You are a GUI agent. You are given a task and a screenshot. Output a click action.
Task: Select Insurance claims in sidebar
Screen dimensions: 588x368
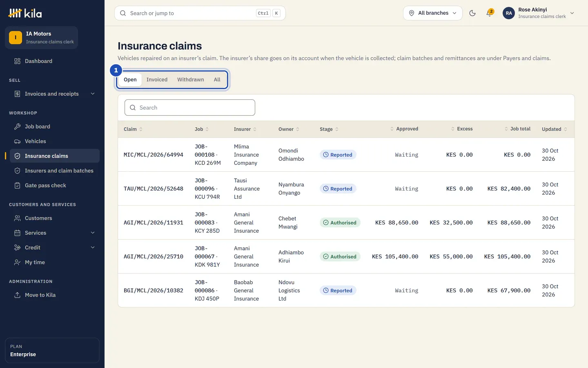[52, 156]
